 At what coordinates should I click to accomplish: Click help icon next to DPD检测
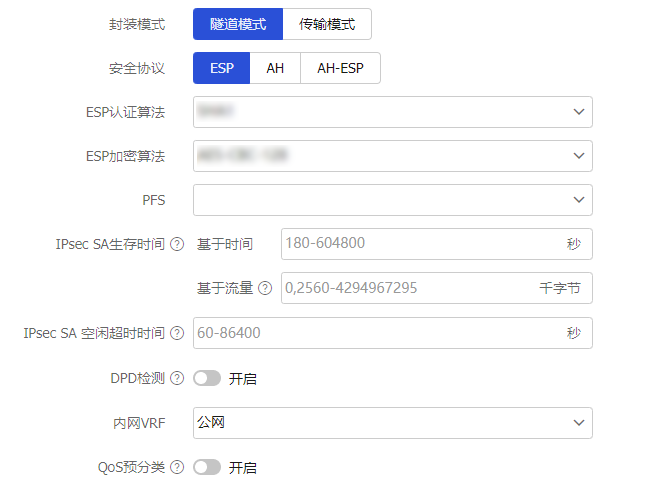click(x=177, y=378)
